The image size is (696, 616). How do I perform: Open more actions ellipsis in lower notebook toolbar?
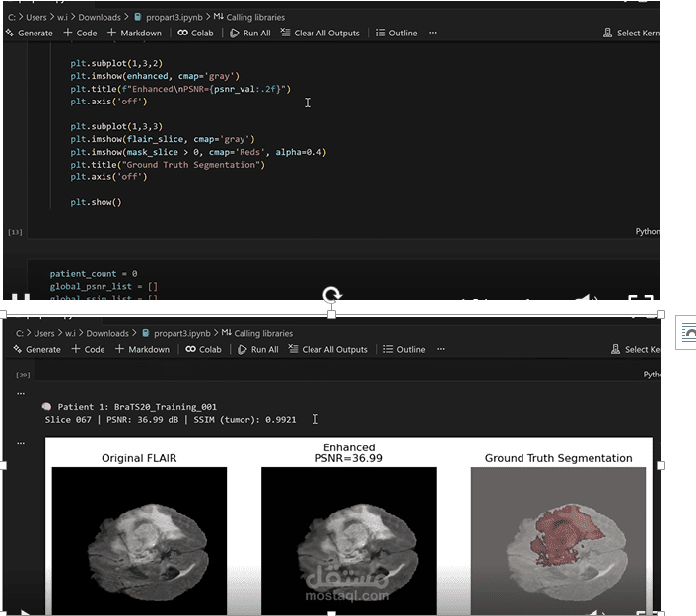coord(441,349)
